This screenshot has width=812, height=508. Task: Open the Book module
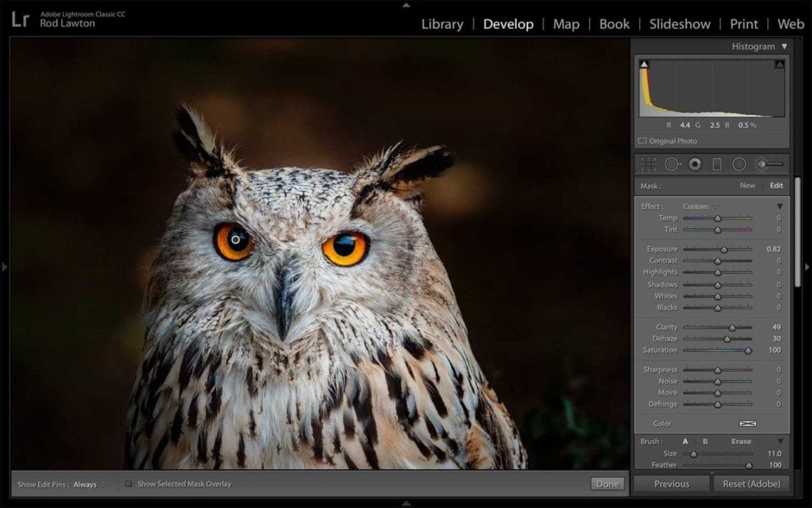(x=614, y=25)
